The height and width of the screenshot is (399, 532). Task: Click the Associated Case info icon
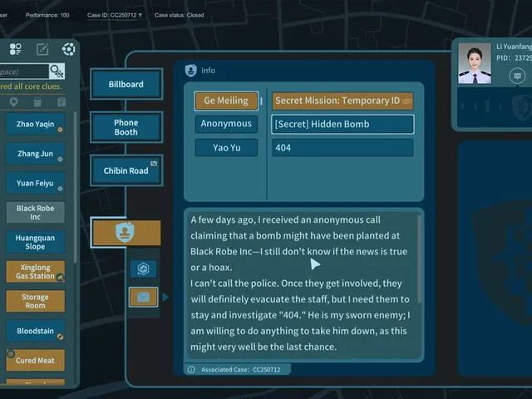(191, 369)
